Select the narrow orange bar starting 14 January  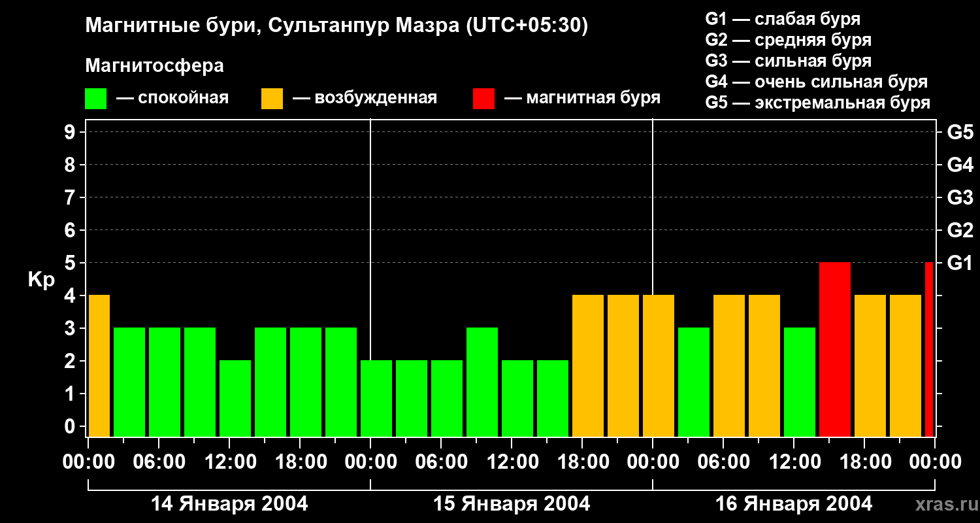(x=99, y=365)
